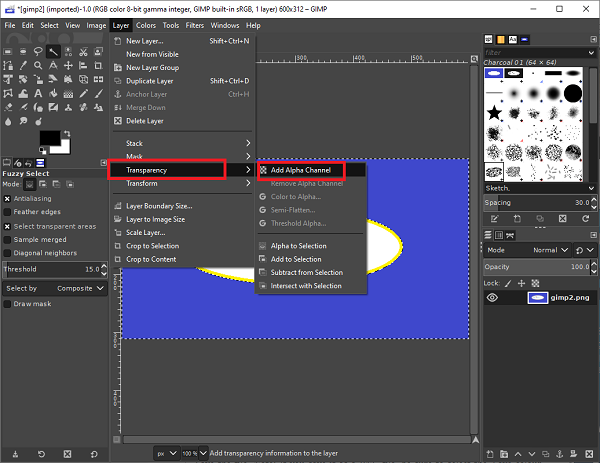The height and width of the screenshot is (463, 600).
Task: Open the px unit dropdown in status bar
Action: (x=166, y=453)
